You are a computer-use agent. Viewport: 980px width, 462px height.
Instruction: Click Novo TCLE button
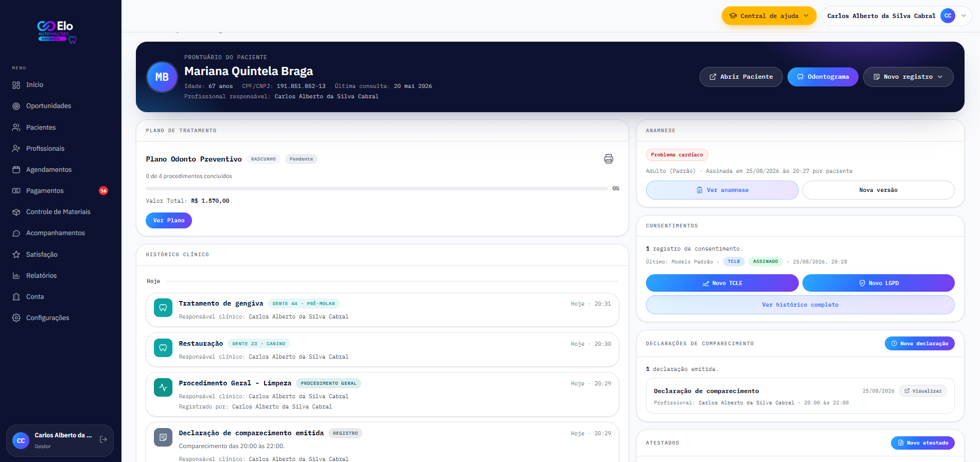[722, 283]
